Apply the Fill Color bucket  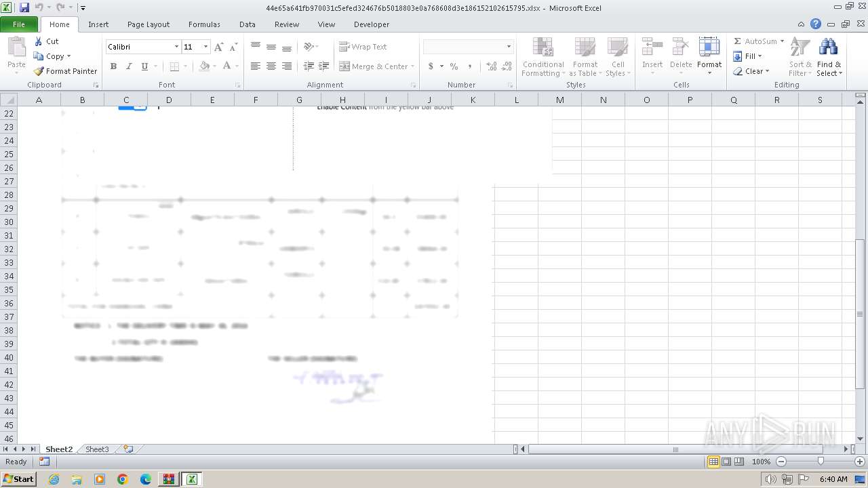203,66
